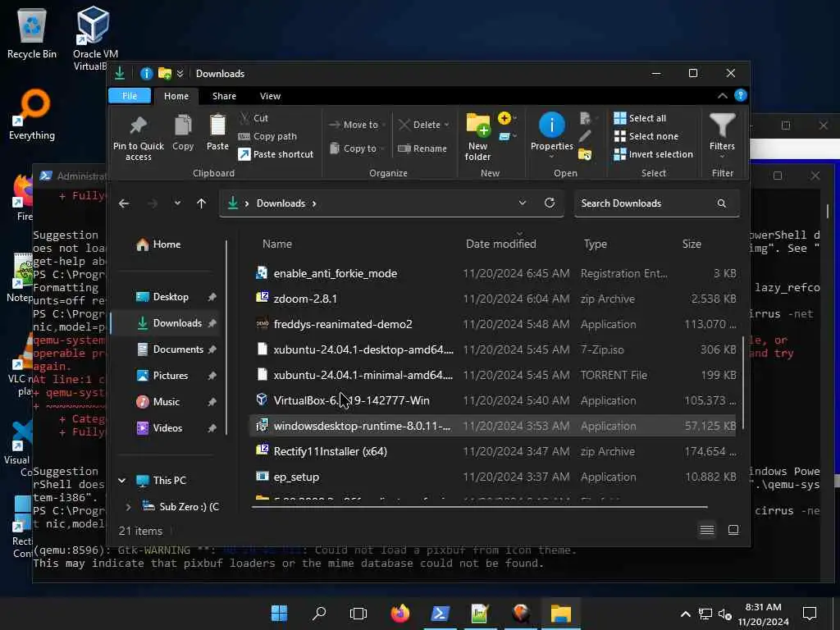
Task: Open the Filters funnel menu
Action: click(722, 136)
